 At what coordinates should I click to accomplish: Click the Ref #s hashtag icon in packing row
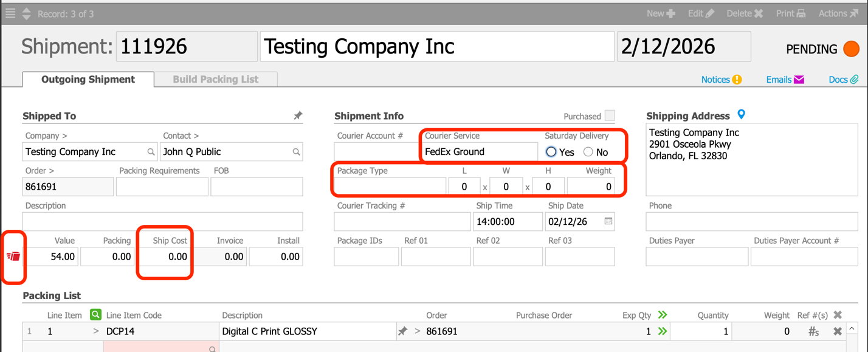coord(813,331)
